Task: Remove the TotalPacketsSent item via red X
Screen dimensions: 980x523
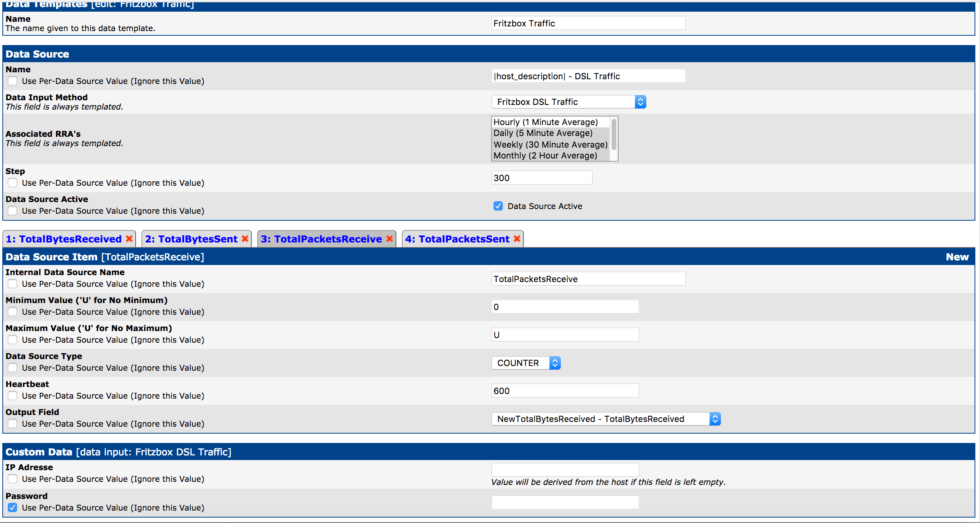Action: (517, 239)
